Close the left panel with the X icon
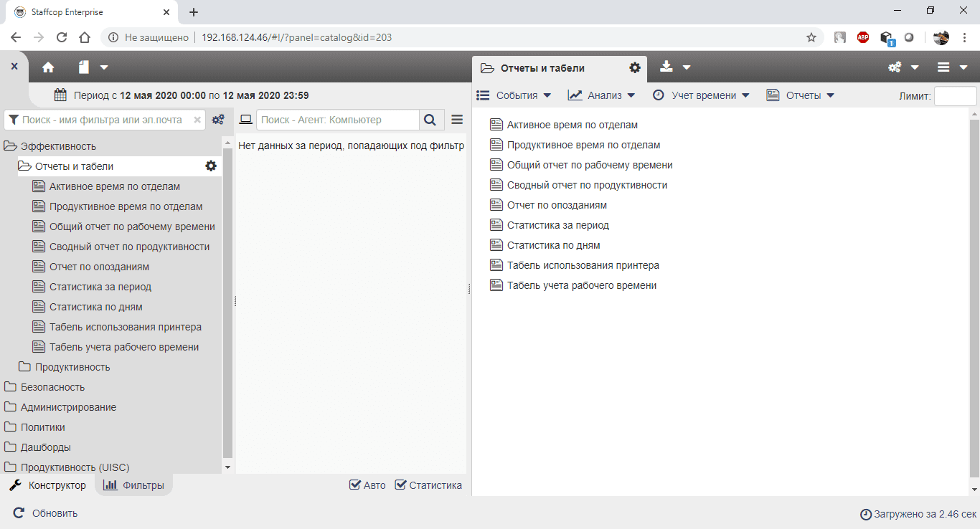The height and width of the screenshot is (529, 980). [x=14, y=66]
